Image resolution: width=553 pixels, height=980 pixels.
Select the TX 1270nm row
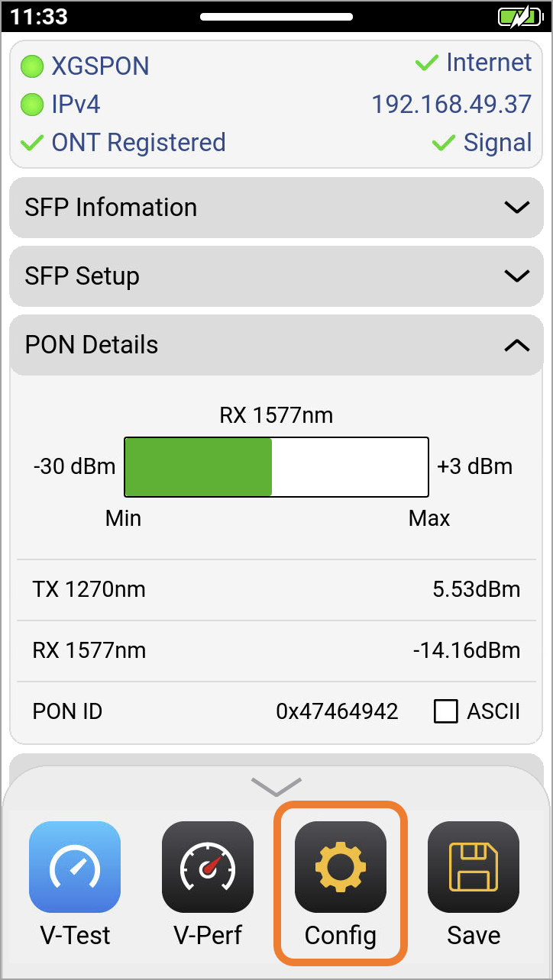point(276,590)
